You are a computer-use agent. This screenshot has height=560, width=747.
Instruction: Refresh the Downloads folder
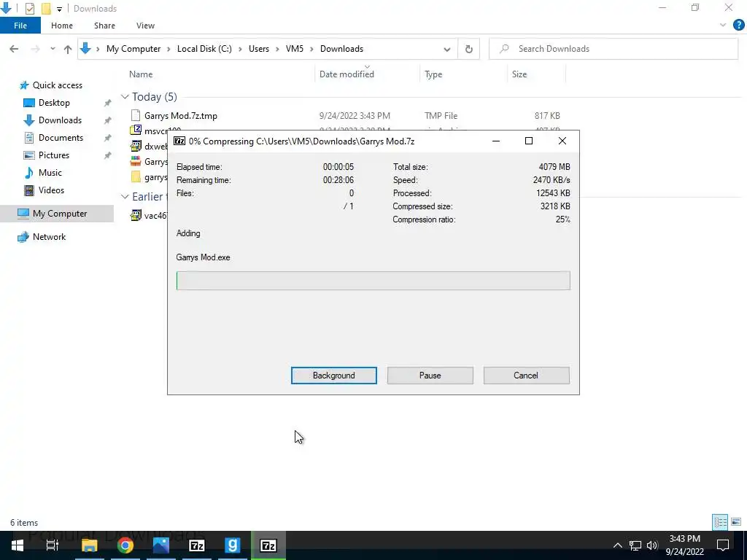coord(469,49)
